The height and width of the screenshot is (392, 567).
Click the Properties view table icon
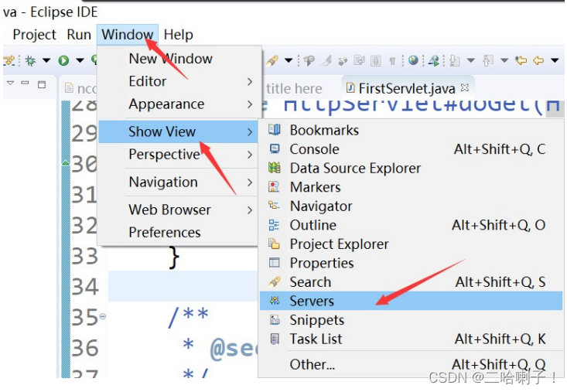pyautogui.click(x=274, y=262)
